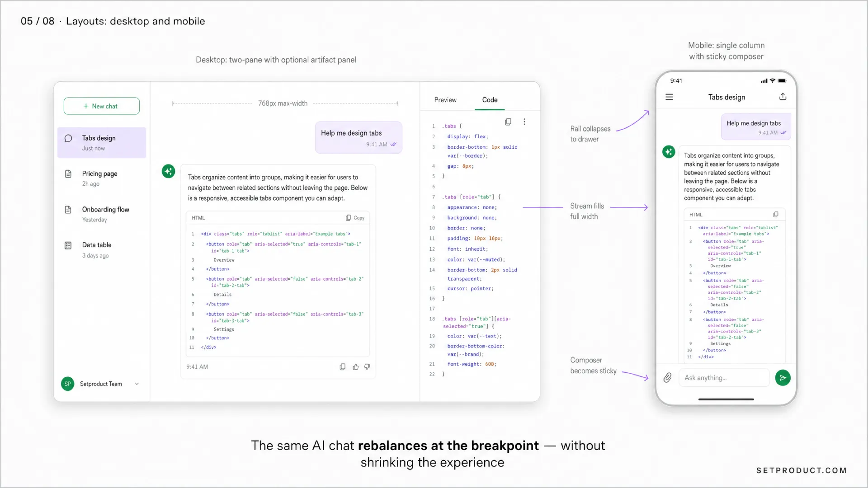Click the green send button on mobile

pos(783,378)
